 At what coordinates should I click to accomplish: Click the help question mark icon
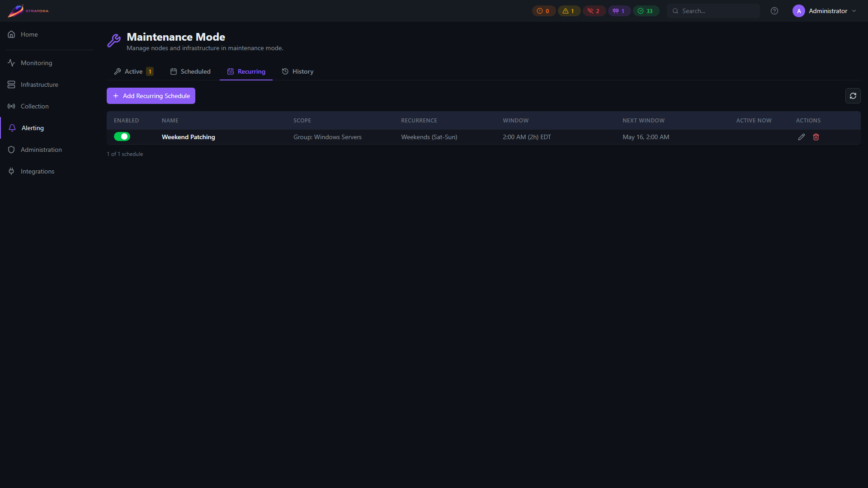(774, 11)
